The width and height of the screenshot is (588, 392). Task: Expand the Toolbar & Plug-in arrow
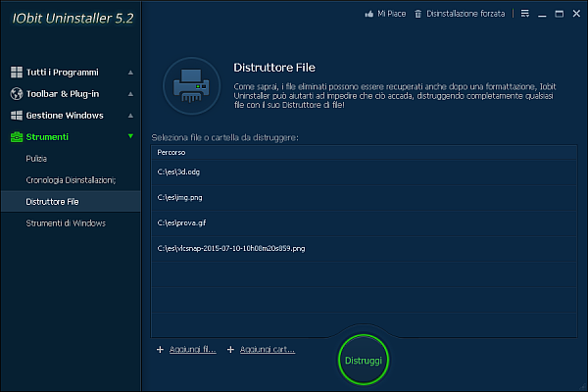[x=130, y=94]
